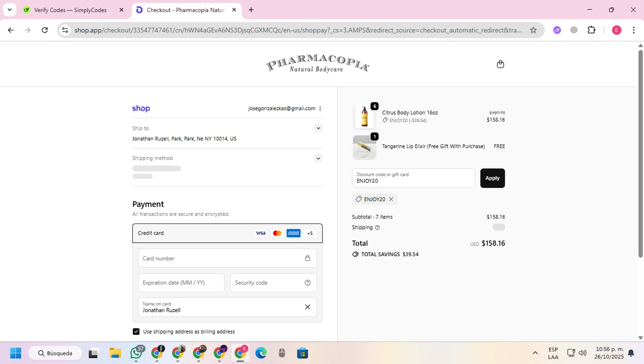Click the Windows taskbar Búsqueda search box
Screen dimensions: 644x364
point(55,353)
